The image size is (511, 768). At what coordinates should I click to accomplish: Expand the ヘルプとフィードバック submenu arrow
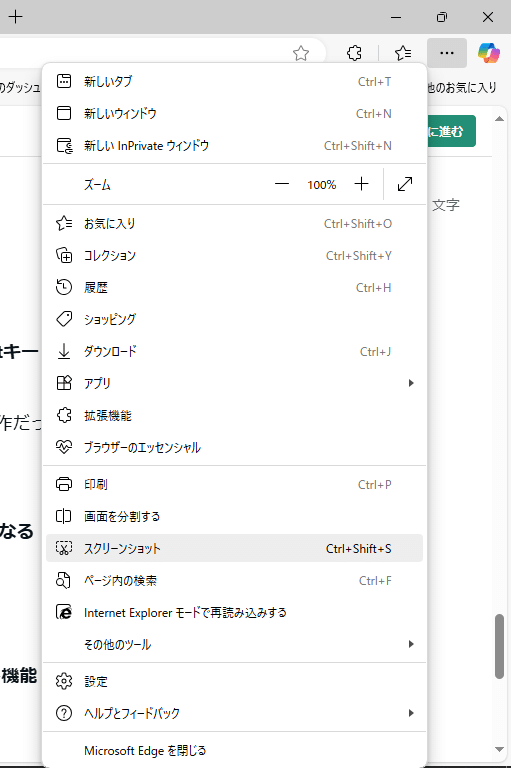[x=411, y=713]
